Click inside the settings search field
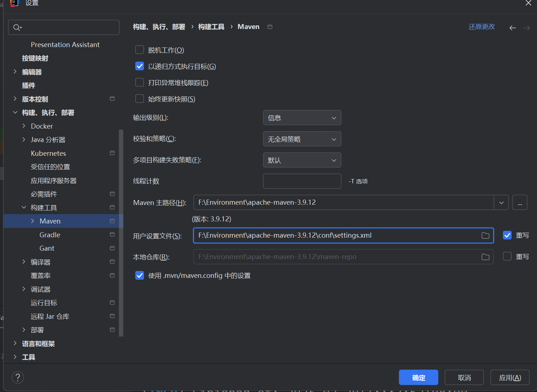The height and width of the screenshot is (392, 537). (64, 28)
